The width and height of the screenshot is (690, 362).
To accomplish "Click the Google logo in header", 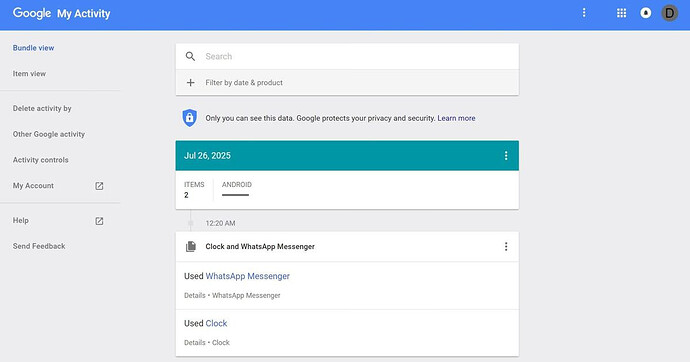I will tap(32, 13).
